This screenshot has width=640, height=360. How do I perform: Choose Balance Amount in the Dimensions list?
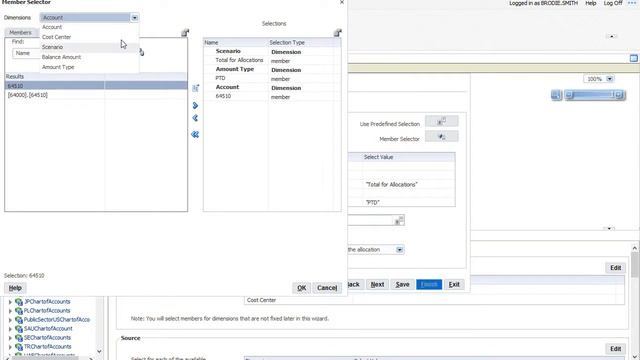pos(61,57)
